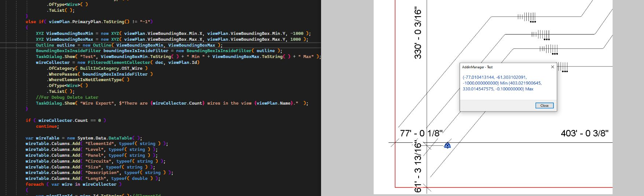
Task: Click the "//For Debug Delete Later" comment
Action: pyautogui.click(x=67, y=97)
